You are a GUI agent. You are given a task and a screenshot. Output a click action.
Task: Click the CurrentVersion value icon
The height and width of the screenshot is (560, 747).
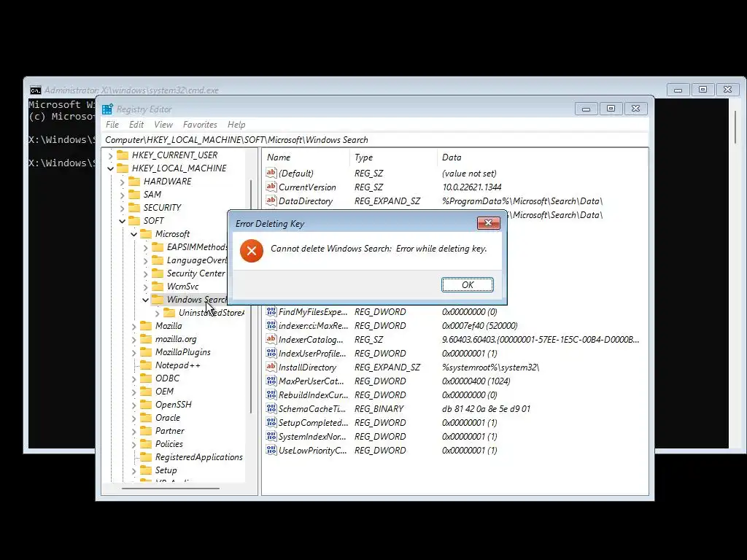pyautogui.click(x=271, y=187)
